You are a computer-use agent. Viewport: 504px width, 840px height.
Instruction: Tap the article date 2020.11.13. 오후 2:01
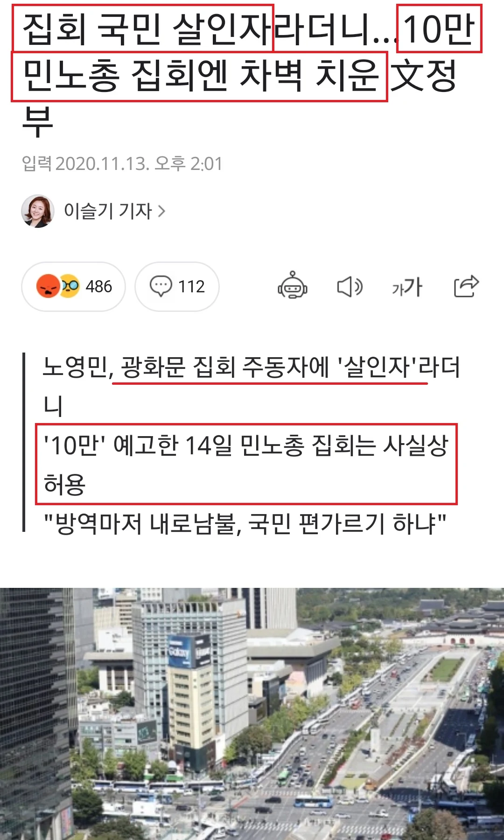click(x=139, y=164)
